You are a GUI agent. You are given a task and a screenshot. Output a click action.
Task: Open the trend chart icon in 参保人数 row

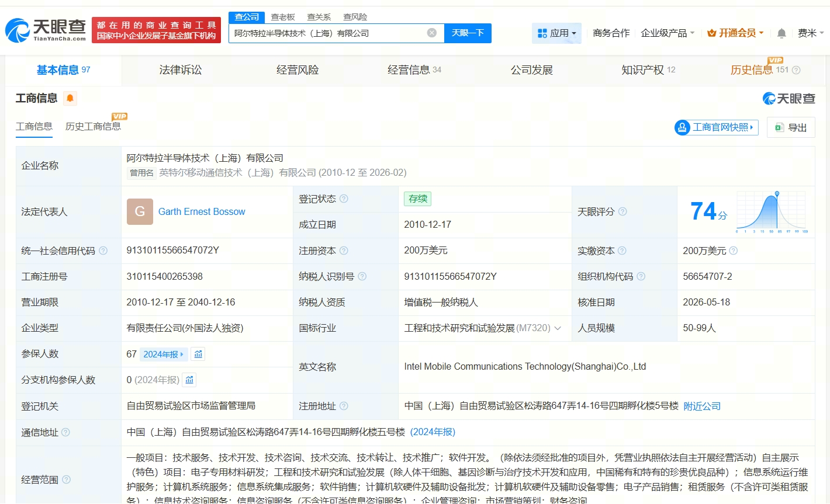198,354
